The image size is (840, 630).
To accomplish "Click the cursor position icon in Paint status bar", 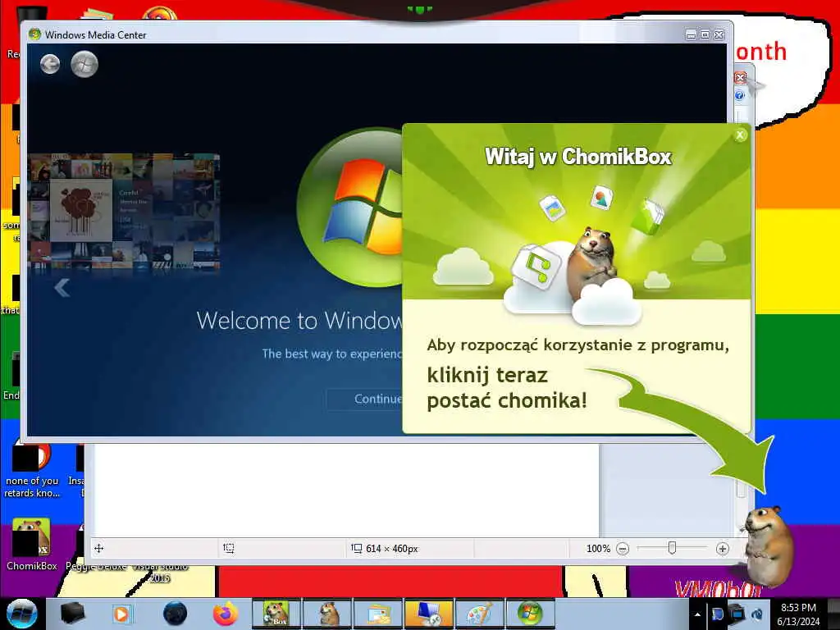I will click(98, 548).
